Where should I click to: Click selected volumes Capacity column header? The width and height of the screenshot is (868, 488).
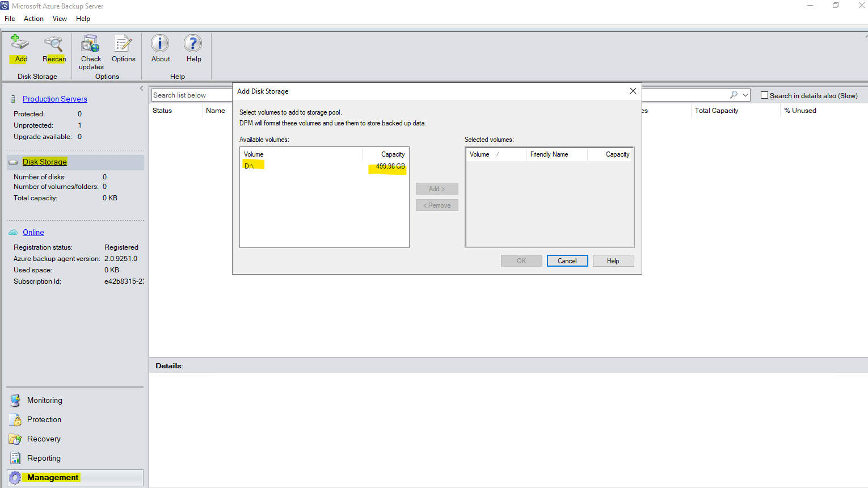click(x=610, y=154)
